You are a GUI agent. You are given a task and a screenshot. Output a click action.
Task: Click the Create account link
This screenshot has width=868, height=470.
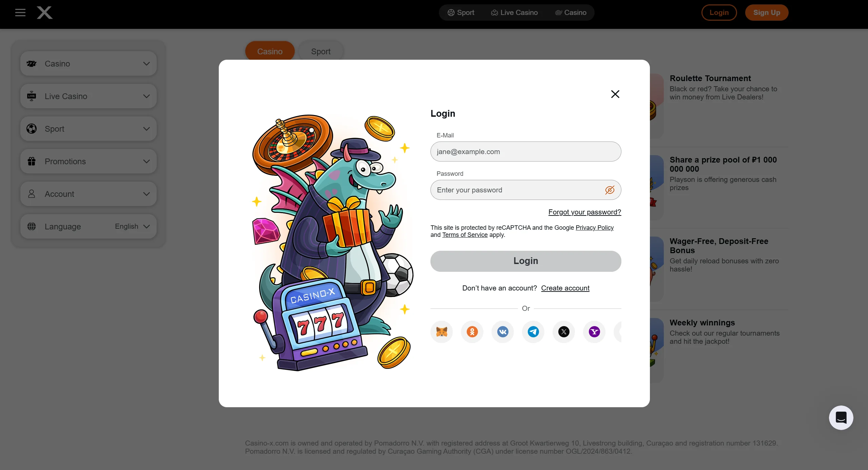565,288
